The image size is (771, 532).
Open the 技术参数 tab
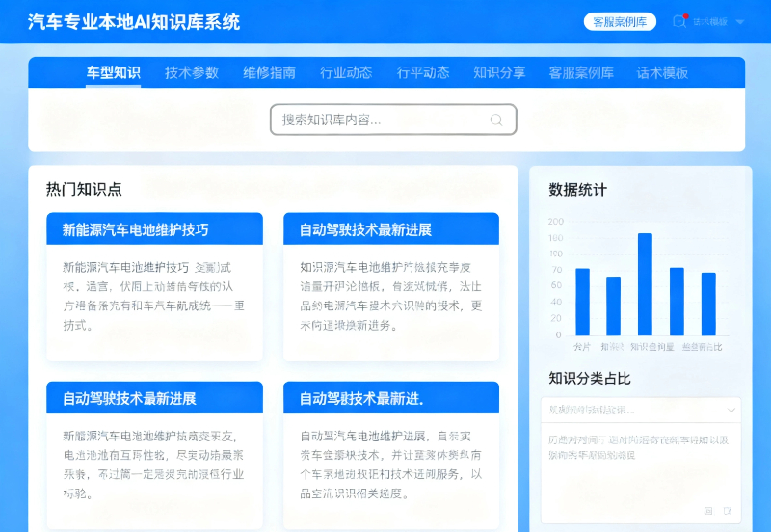191,72
